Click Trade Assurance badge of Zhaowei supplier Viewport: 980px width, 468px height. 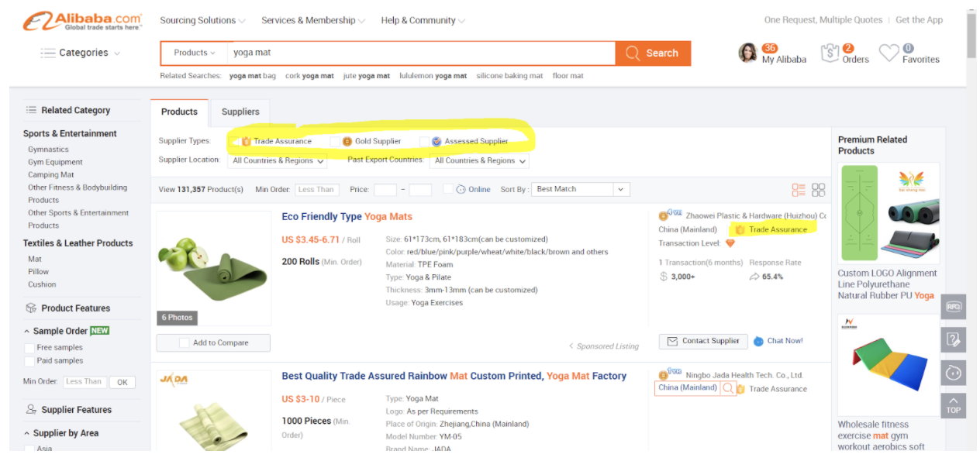tap(771, 229)
